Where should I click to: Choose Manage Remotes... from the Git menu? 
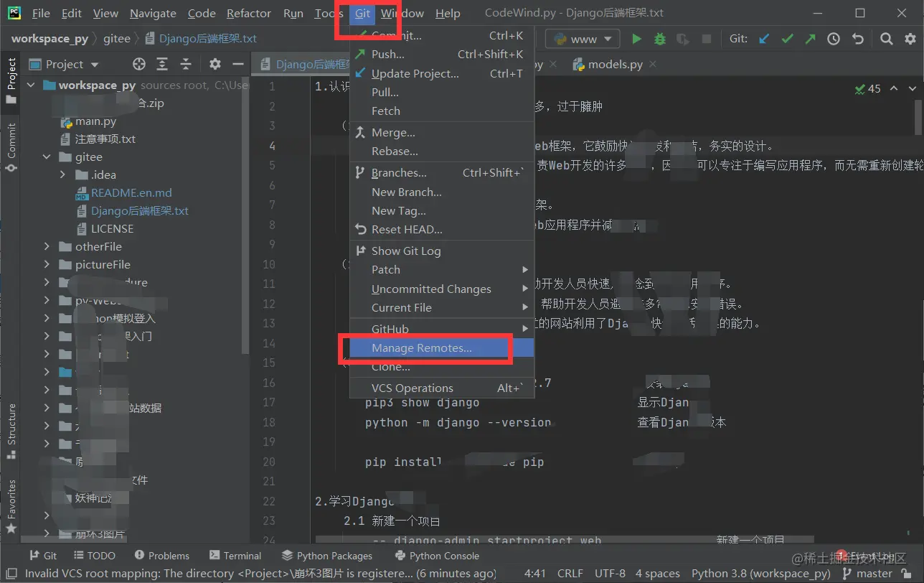442,348
